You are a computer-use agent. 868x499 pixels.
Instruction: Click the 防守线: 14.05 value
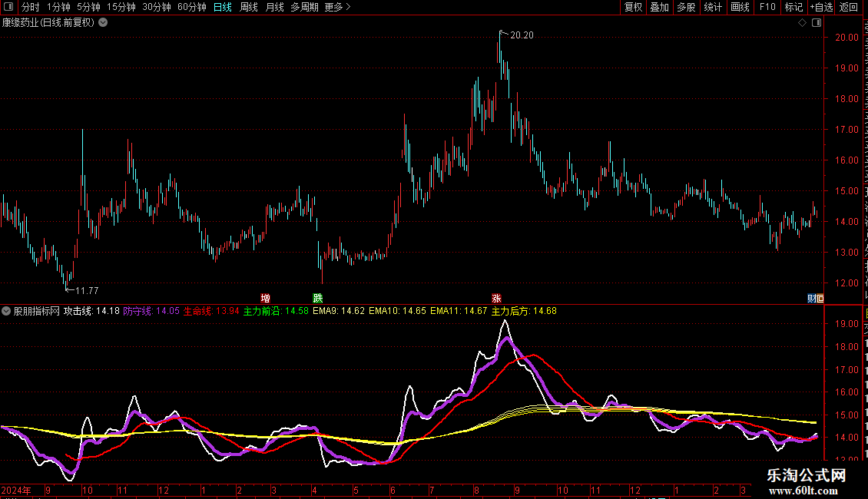[151, 311]
